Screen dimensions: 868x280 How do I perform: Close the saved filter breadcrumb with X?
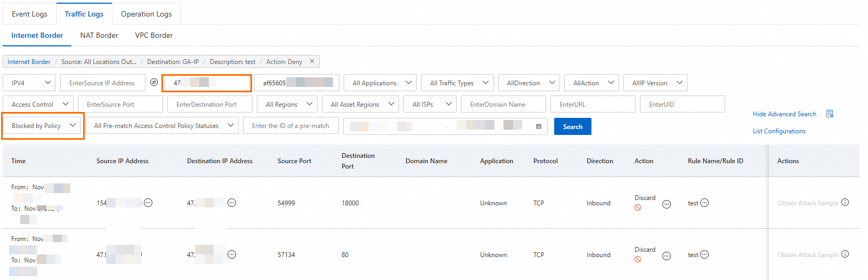tap(312, 61)
